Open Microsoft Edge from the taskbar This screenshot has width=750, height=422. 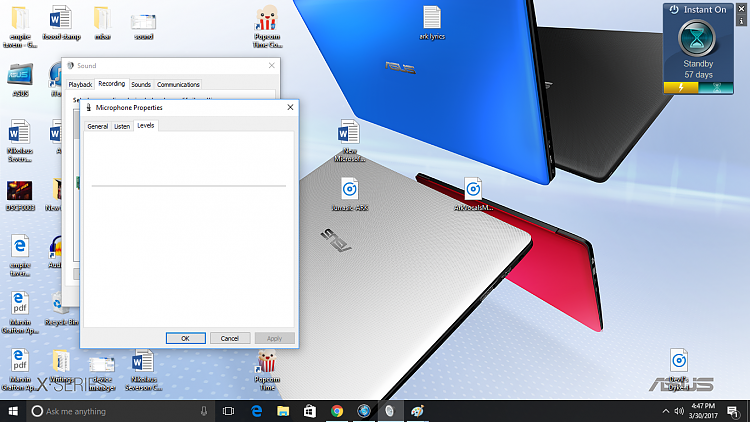click(256, 411)
